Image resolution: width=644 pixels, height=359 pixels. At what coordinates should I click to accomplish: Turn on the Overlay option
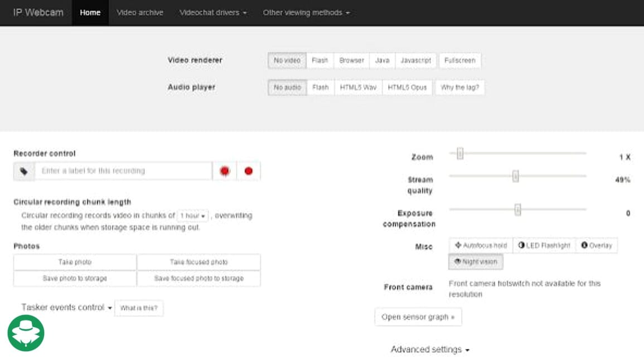click(x=596, y=245)
